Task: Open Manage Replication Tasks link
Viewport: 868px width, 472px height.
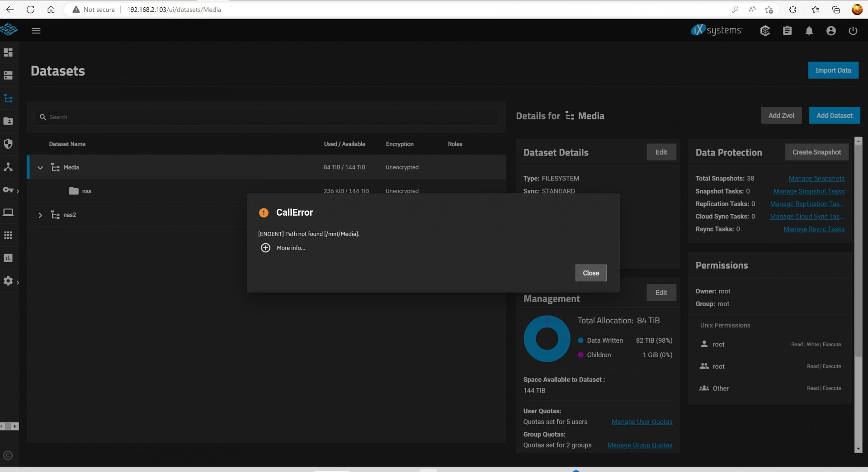Action: (807, 204)
